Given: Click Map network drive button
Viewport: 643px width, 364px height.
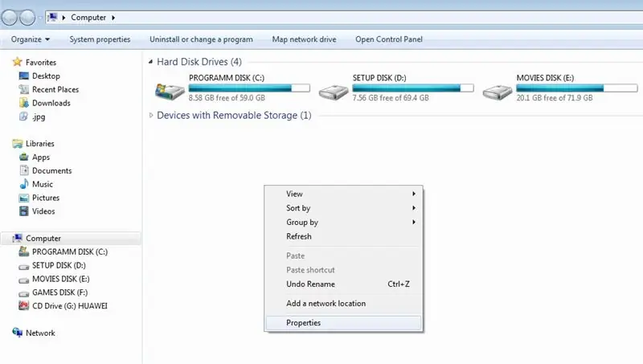Looking at the screenshot, I should pyautogui.click(x=304, y=39).
